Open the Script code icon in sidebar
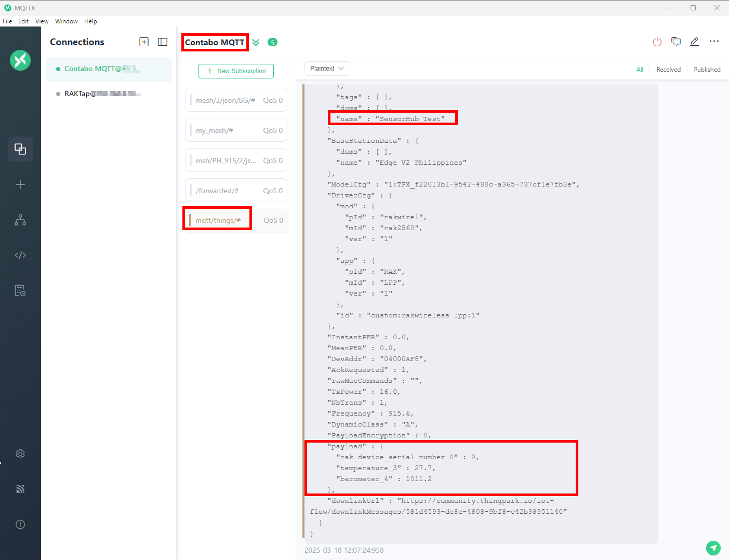Image resolution: width=729 pixels, height=560 pixels. (20, 255)
